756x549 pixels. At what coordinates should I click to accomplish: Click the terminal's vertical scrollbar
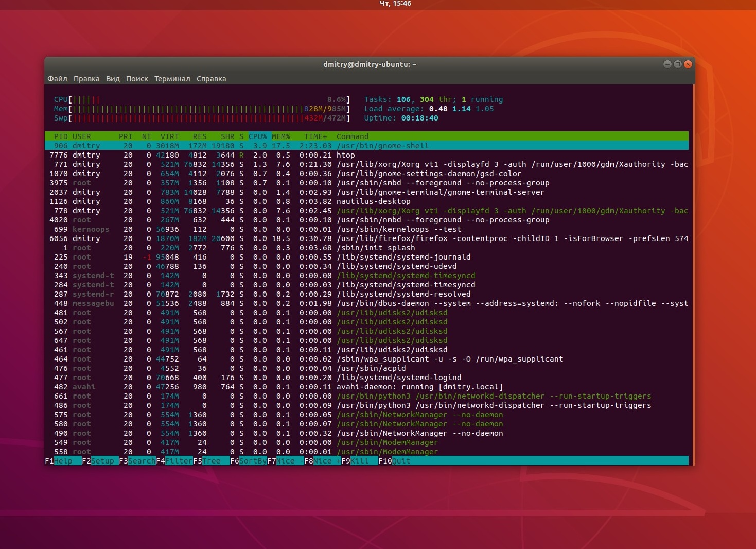click(693, 275)
